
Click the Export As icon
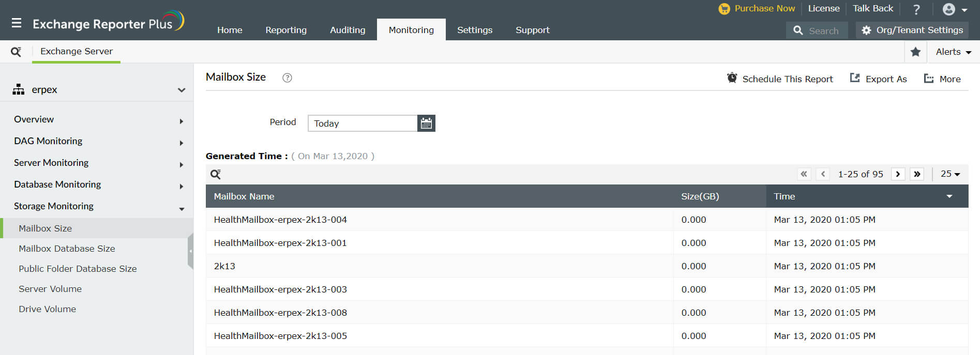855,78
